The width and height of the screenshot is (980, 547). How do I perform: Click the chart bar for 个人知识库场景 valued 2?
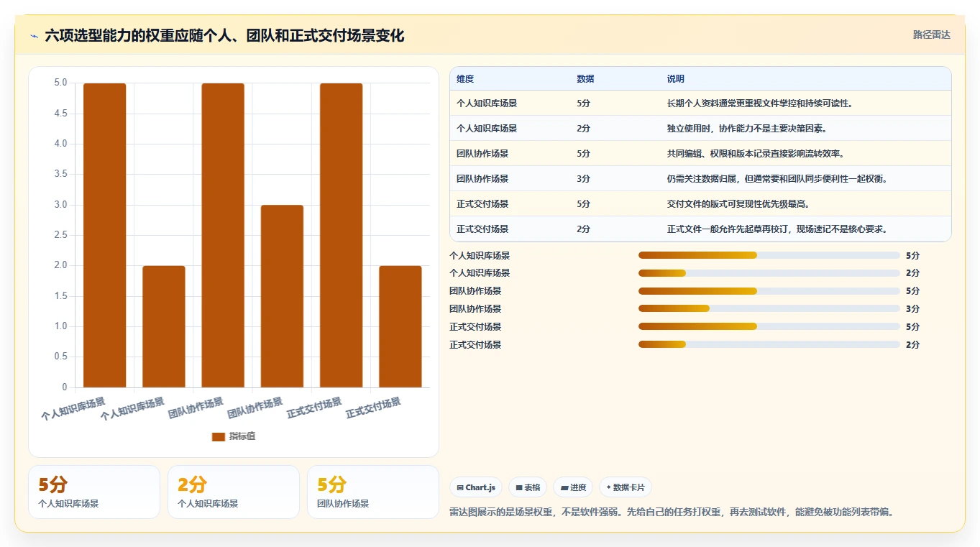[164, 326]
